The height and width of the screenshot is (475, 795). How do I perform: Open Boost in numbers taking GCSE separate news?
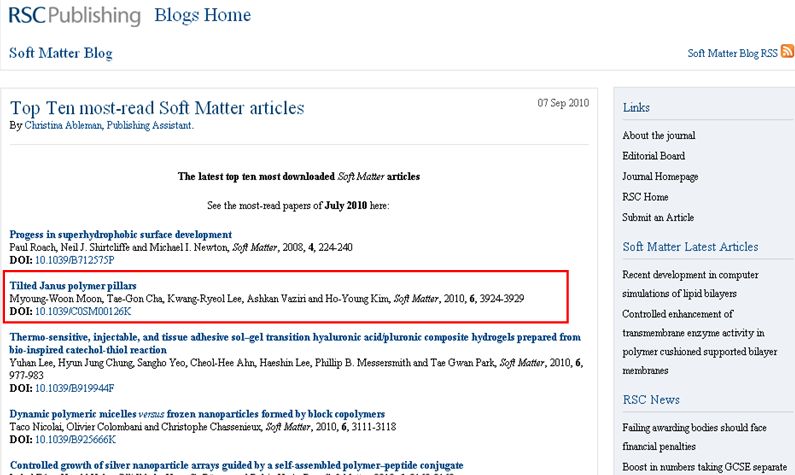click(705, 467)
